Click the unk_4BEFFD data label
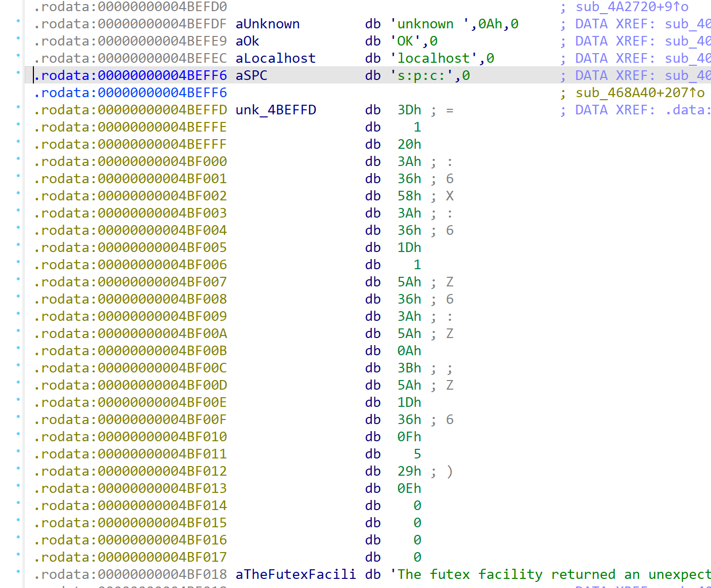Image resolution: width=711 pixels, height=588 pixels. click(276, 110)
